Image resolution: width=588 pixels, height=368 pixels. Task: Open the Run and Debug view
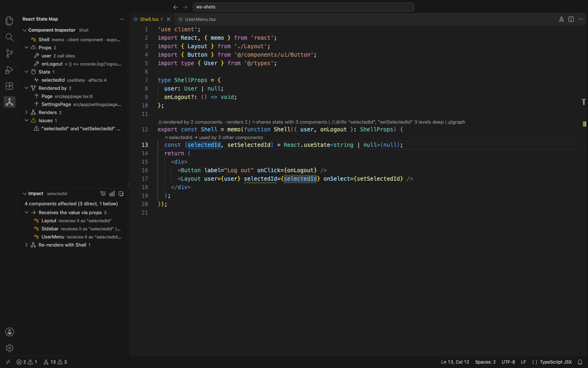click(10, 70)
